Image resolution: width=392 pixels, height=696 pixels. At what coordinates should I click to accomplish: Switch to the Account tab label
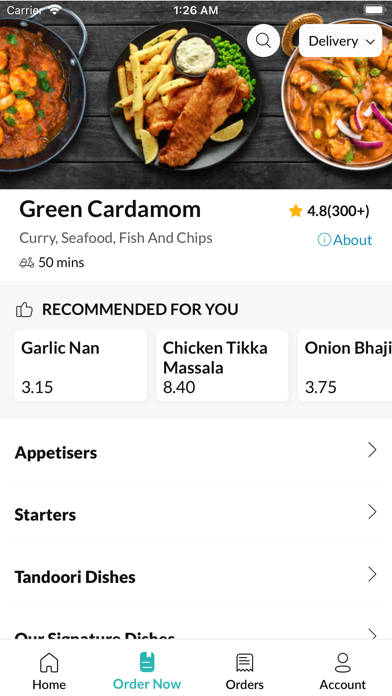(343, 684)
